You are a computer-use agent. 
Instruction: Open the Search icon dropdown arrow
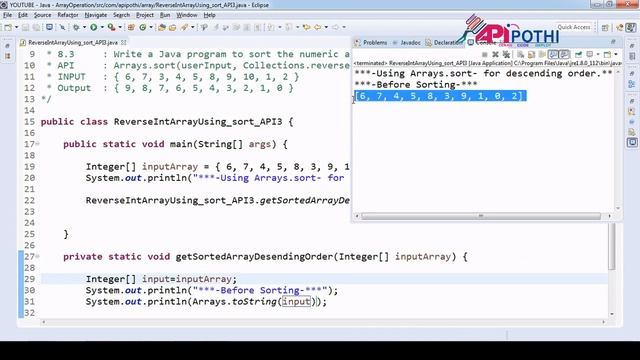[192, 27]
